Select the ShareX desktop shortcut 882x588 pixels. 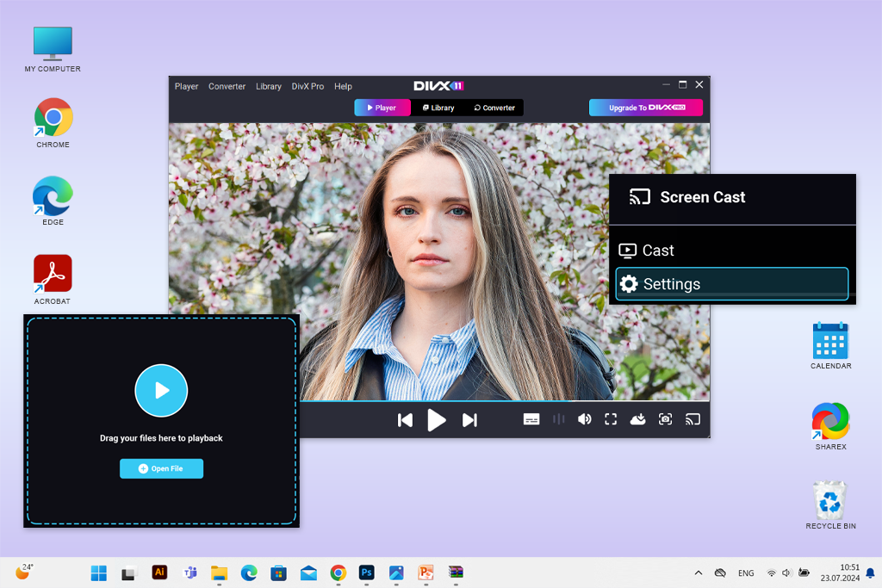coord(831,426)
